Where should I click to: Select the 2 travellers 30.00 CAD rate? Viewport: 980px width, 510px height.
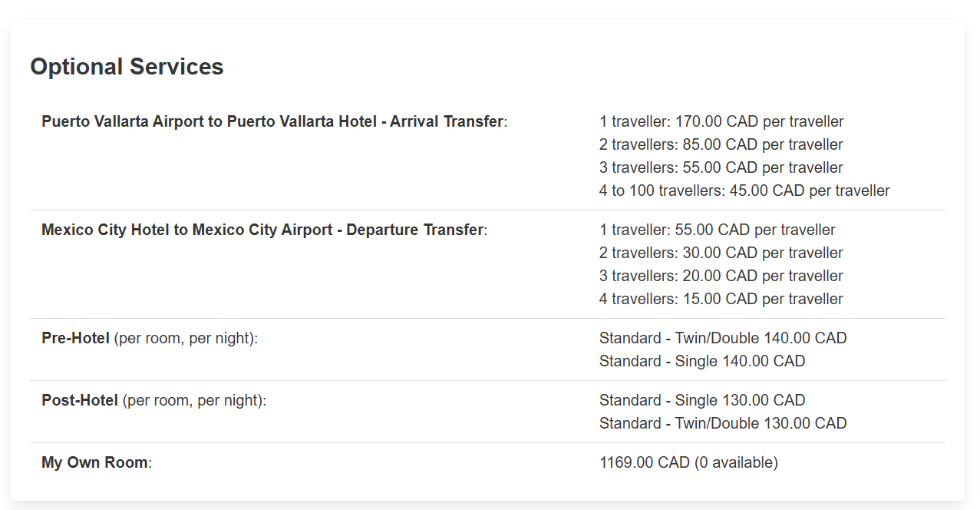coord(721,253)
